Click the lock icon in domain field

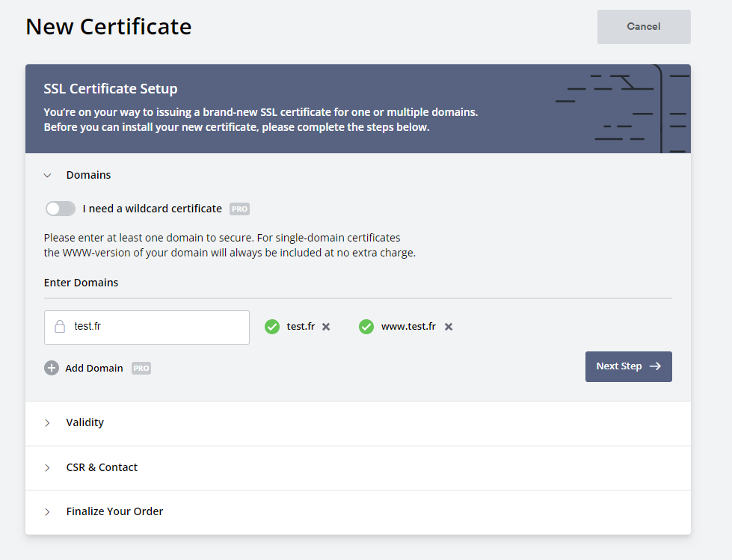60,327
